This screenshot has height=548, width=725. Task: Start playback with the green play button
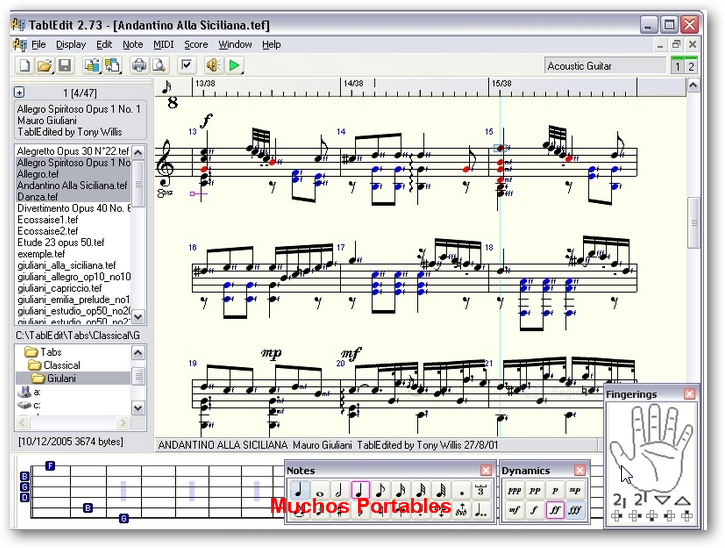234,65
